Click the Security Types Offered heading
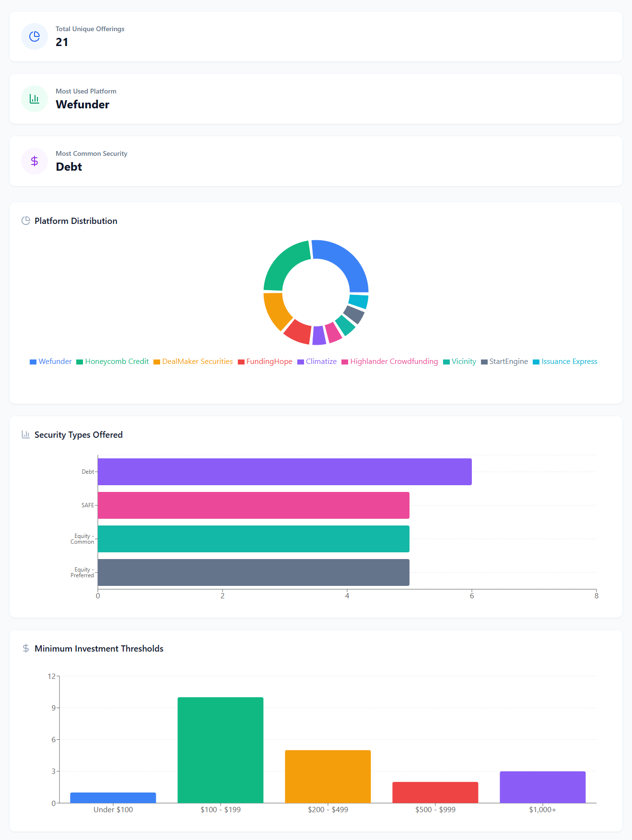This screenshot has height=840, width=632. pos(79,435)
